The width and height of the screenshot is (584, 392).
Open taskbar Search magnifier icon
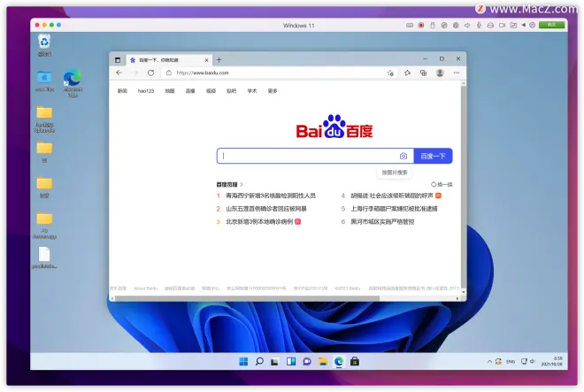click(x=259, y=361)
